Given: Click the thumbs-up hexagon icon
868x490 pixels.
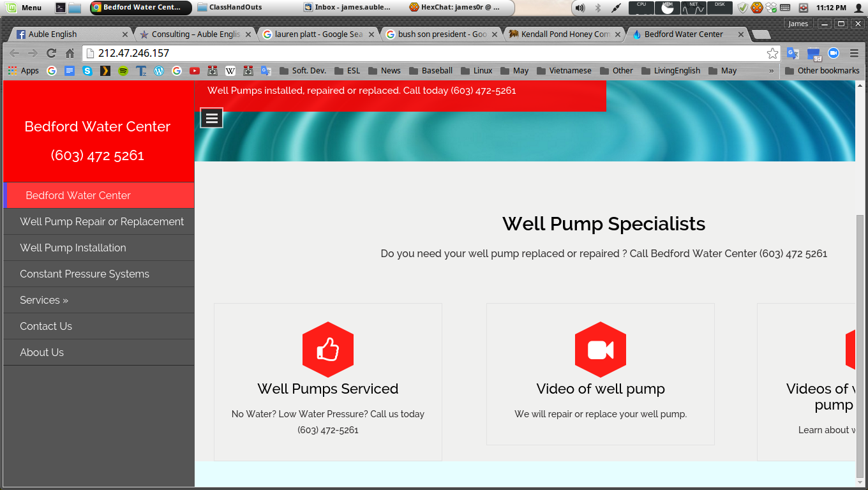Looking at the screenshot, I should (328, 350).
